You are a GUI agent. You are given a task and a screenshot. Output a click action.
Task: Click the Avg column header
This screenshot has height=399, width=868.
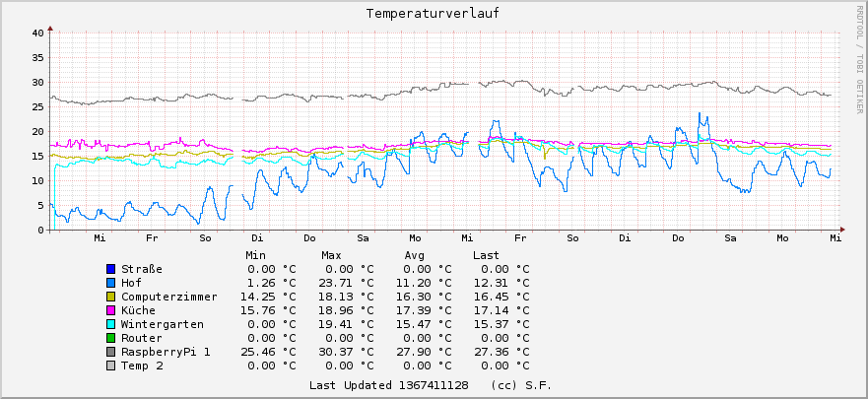click(414, 255)
